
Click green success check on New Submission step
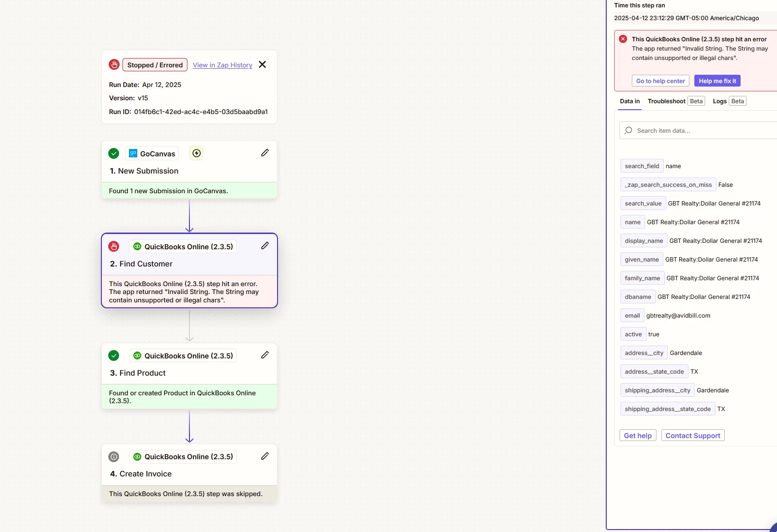click(114, 153)
